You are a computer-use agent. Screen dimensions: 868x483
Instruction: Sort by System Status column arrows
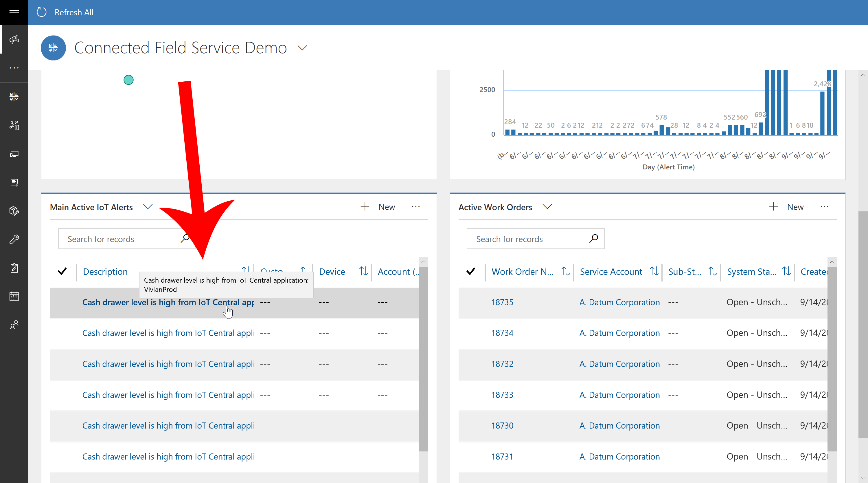tap(786, 271)
